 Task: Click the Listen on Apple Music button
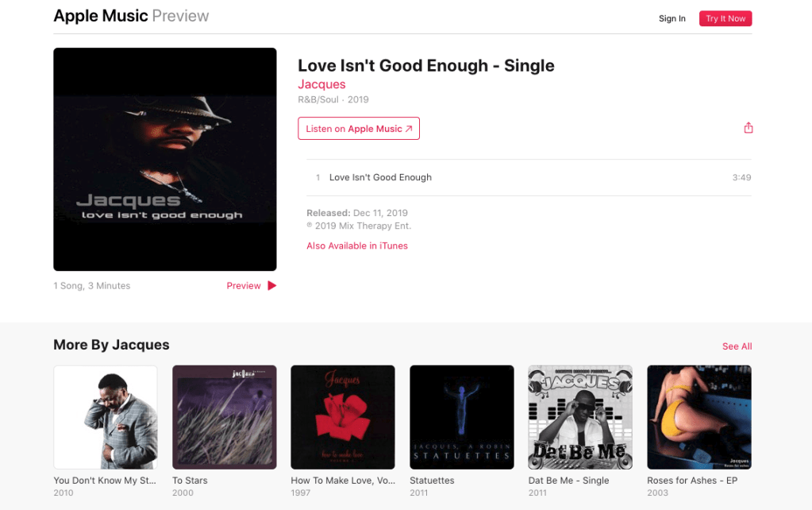click(x=358, y=129)
